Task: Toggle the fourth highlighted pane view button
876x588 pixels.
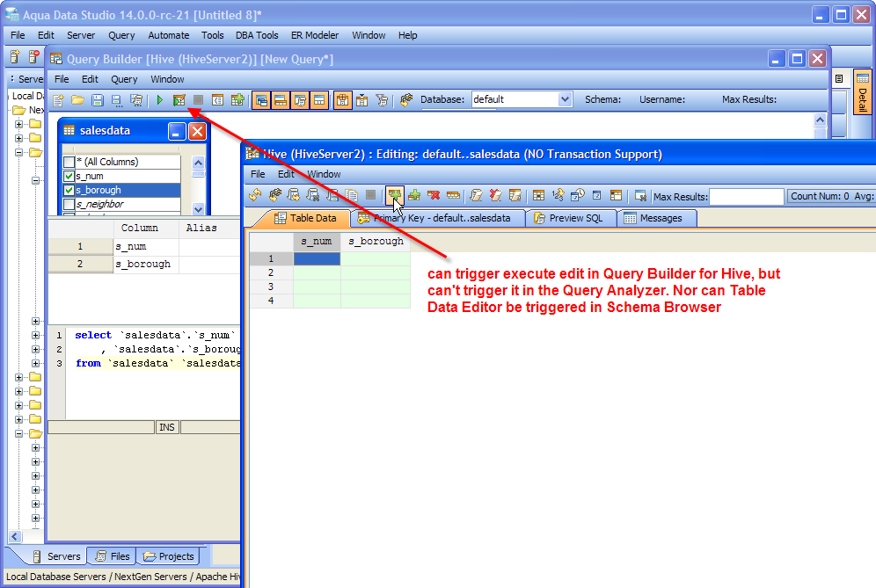Action: click(319, 100)
